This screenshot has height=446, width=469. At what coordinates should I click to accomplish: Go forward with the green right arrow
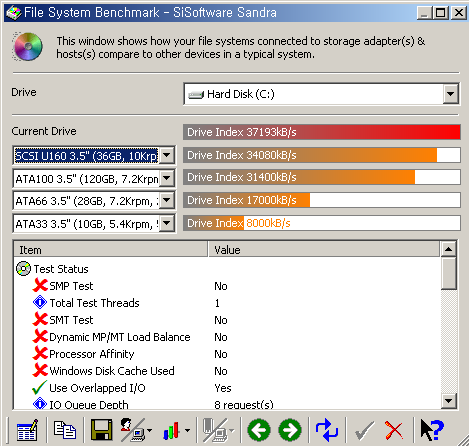point(290,430)
